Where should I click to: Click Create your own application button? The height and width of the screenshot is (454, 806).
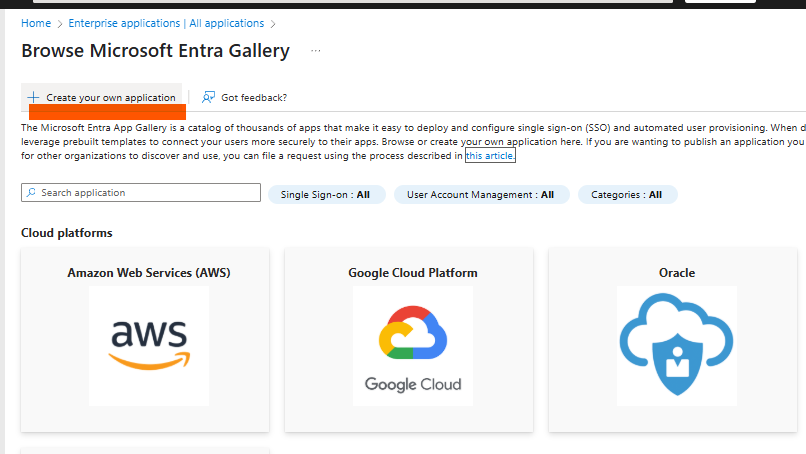(x=102, y=97)
